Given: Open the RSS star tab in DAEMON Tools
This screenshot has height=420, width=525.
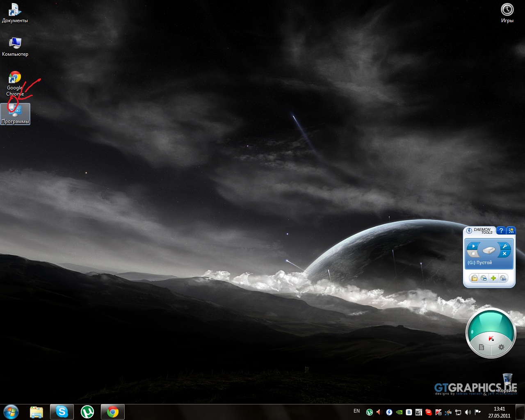Looking at the screenshot, I should coord(511,231).
